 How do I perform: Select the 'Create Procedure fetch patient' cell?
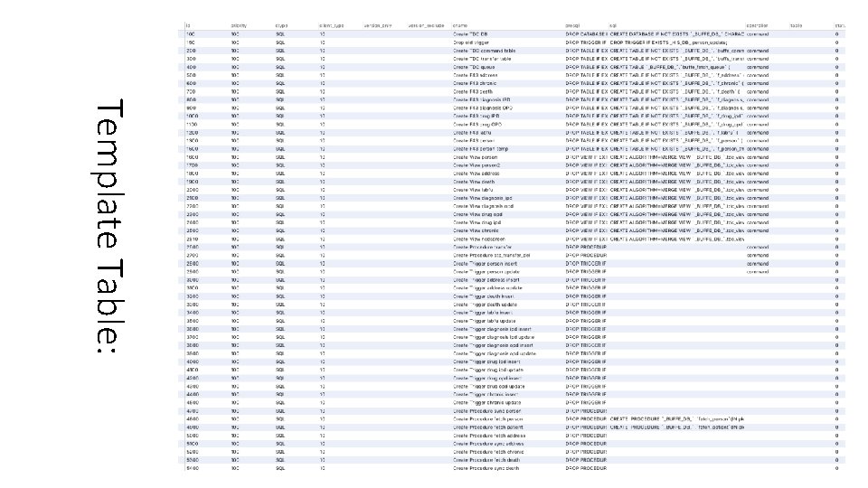tap(488, 427)
